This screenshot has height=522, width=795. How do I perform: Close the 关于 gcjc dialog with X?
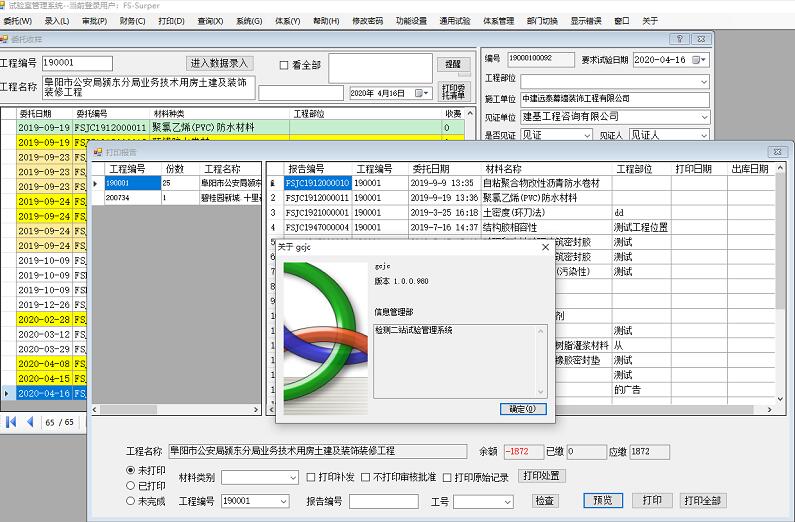545,247
